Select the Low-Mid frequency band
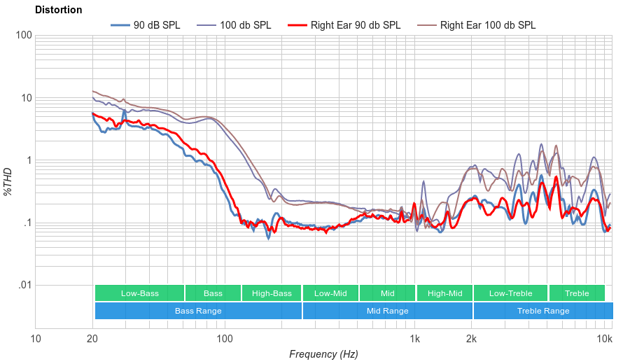The image size is (630, 364). [330, 293]
